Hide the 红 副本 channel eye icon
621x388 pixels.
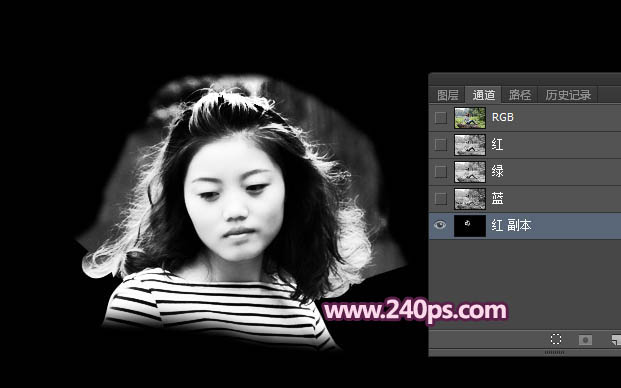pyautogui.click(x=440, y=225)
